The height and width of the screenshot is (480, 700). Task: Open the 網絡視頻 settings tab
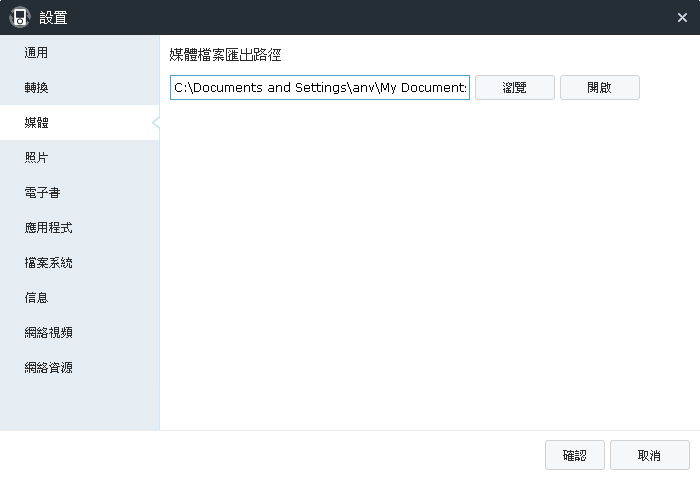click(x=48, y=333)
